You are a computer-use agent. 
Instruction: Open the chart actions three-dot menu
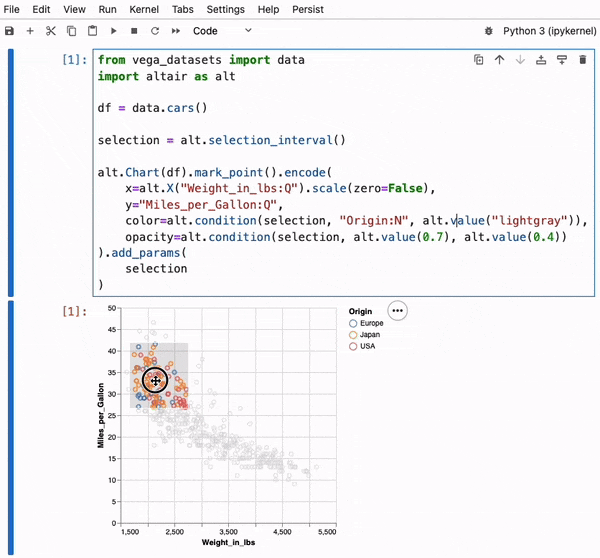397,310
